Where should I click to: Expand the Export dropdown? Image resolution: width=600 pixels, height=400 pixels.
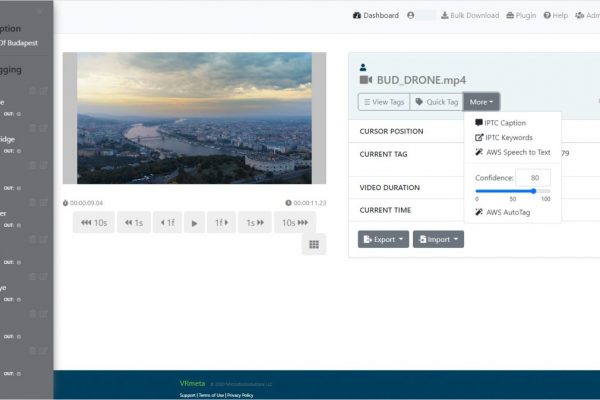tap(383, 239)
